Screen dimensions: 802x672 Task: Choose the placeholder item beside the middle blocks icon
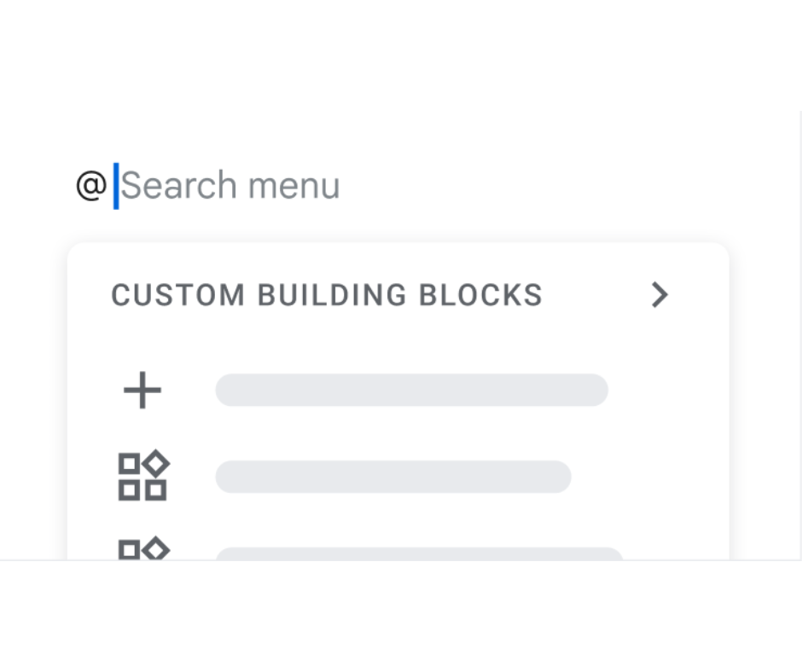392,476
